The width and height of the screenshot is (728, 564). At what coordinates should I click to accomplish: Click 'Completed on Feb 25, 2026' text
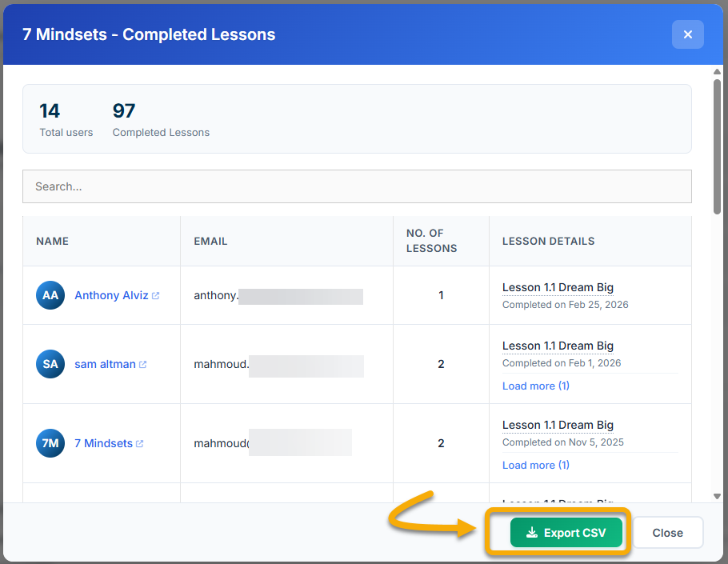(565, 305)
